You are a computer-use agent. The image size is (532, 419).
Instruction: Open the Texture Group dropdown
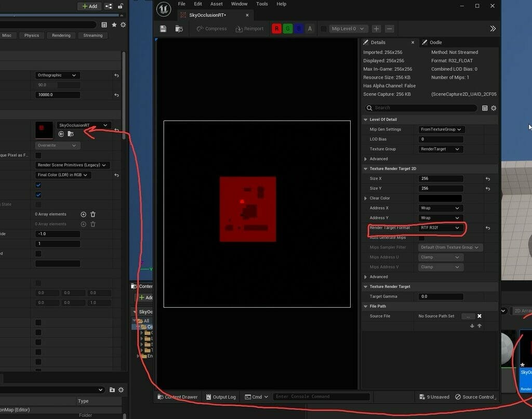click(x=441, y=149)
